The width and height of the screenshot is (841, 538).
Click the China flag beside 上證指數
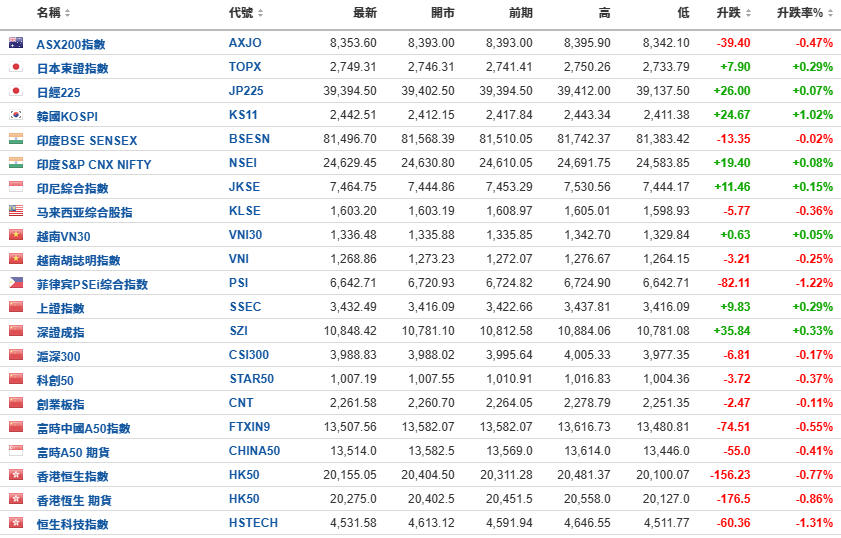coord(15,307)
